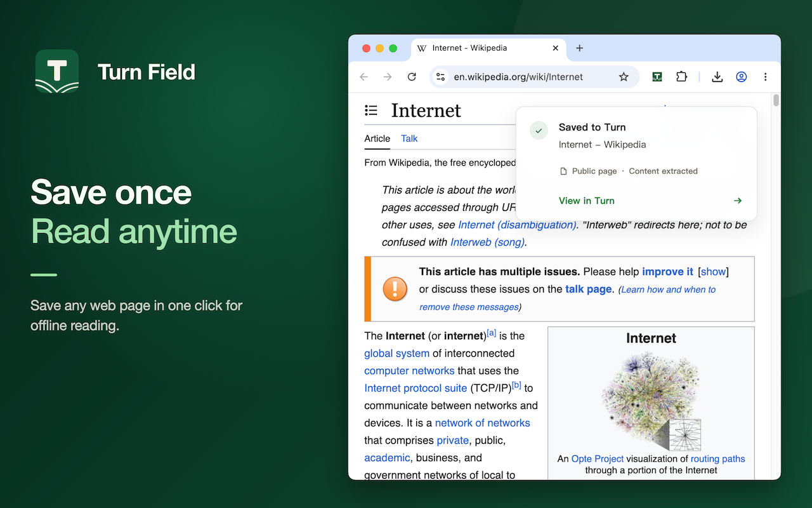Click View in Turn link

[x=586, y=201]
